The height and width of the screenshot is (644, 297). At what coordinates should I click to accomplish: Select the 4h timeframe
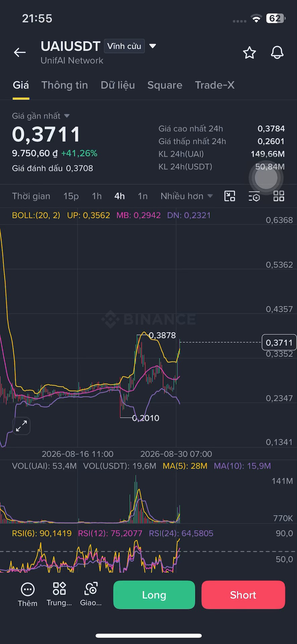click(120, 196)
